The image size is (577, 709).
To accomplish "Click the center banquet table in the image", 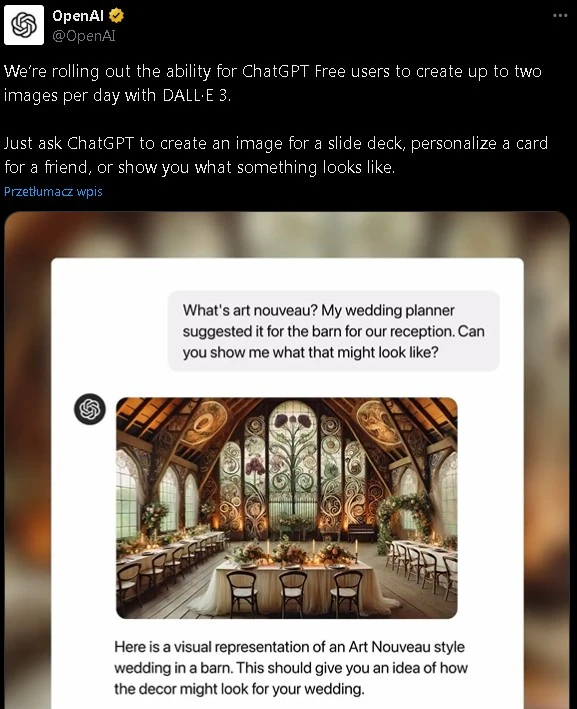I will (x=294, y=583).
